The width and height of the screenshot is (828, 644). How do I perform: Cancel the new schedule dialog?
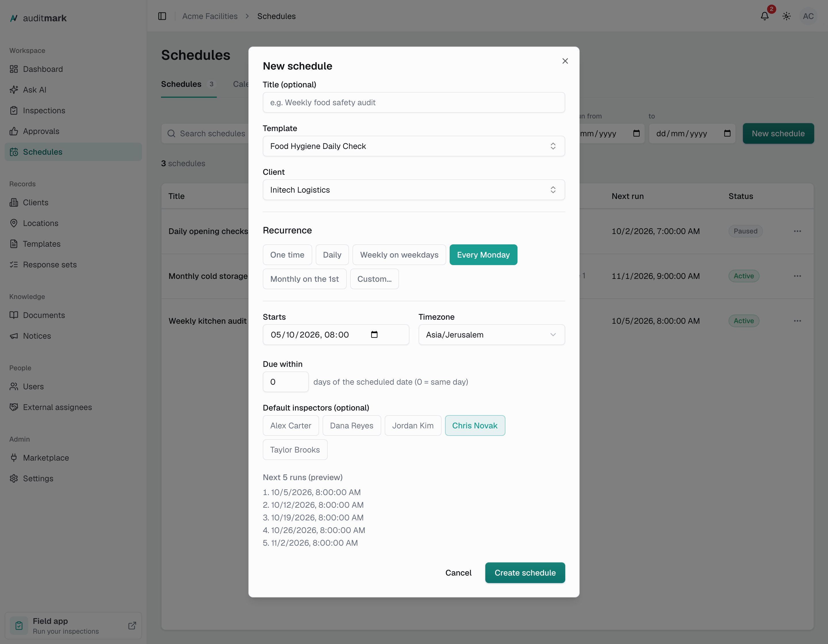tap(458, 573)
